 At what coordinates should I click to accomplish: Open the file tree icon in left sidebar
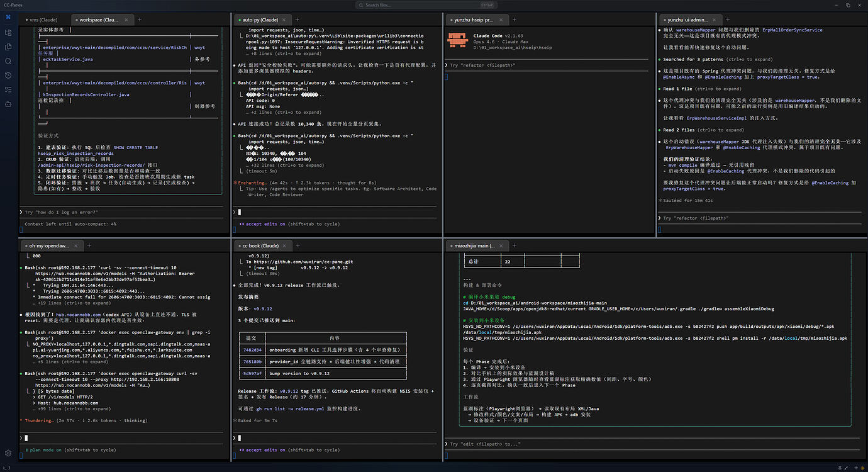coord(8,32)
